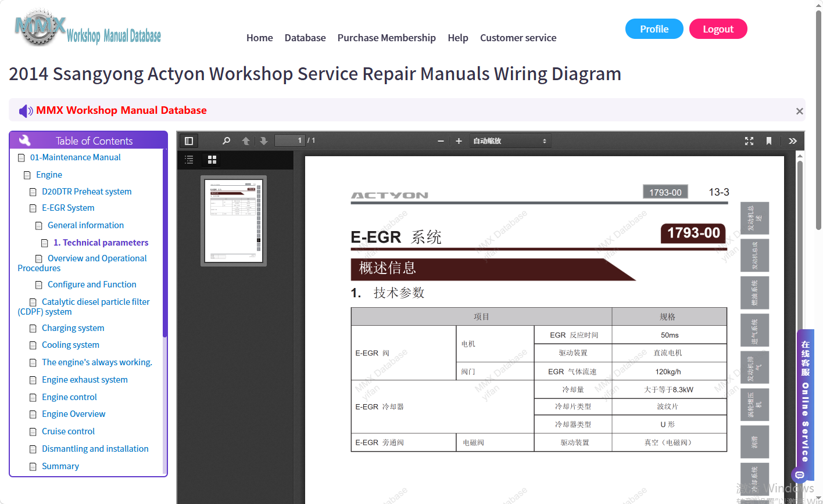Screen dimensions: 823x504
Task: Go to next page arrow
Action: pos(263,141)
